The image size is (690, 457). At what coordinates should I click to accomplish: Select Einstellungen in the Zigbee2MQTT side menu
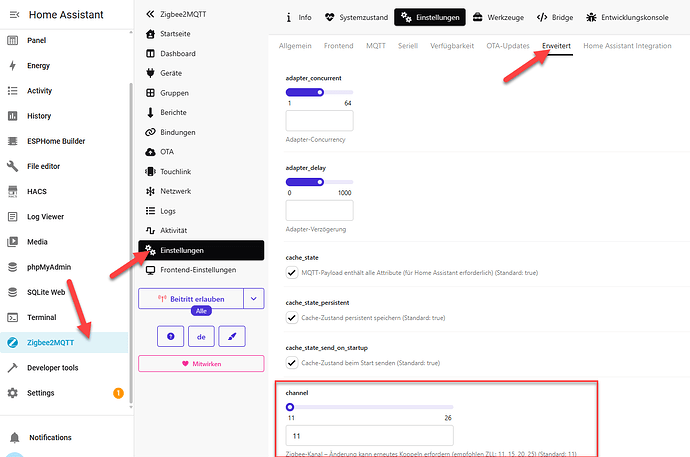(x=201, y=250)
